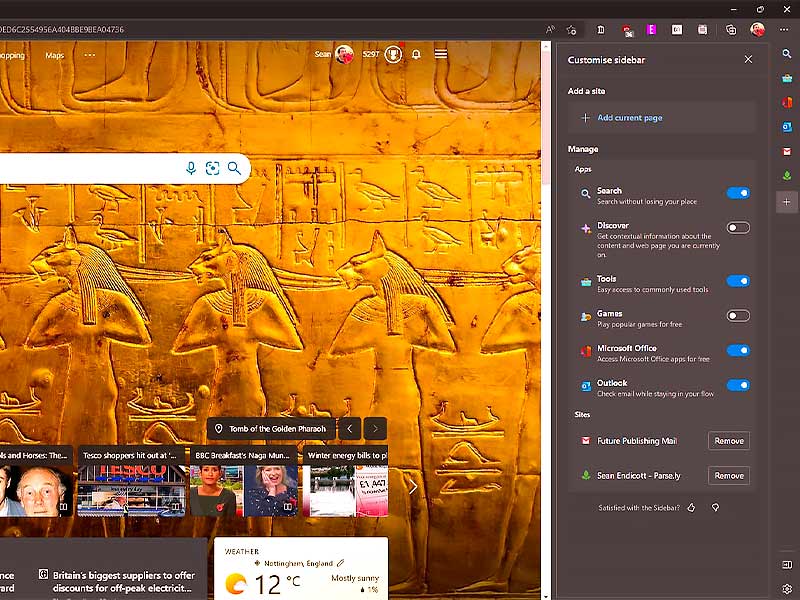Enable the Discover app toggle
This screenshot has width=800, height=600.
(738, 228)
